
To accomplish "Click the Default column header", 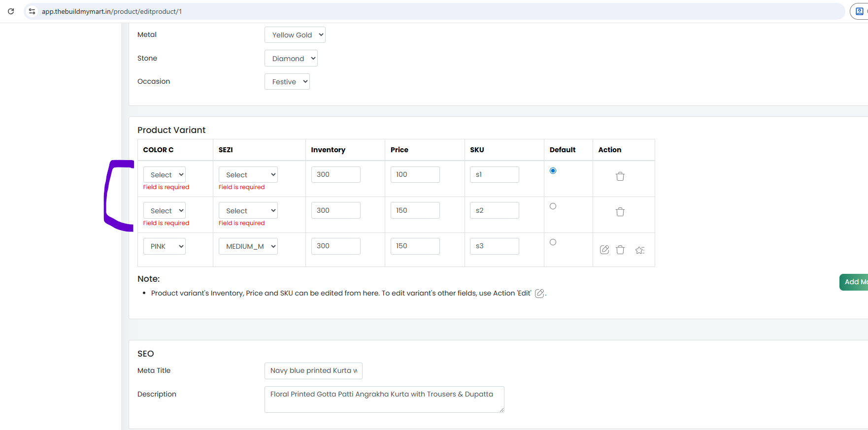I will [x=563, y=150].
